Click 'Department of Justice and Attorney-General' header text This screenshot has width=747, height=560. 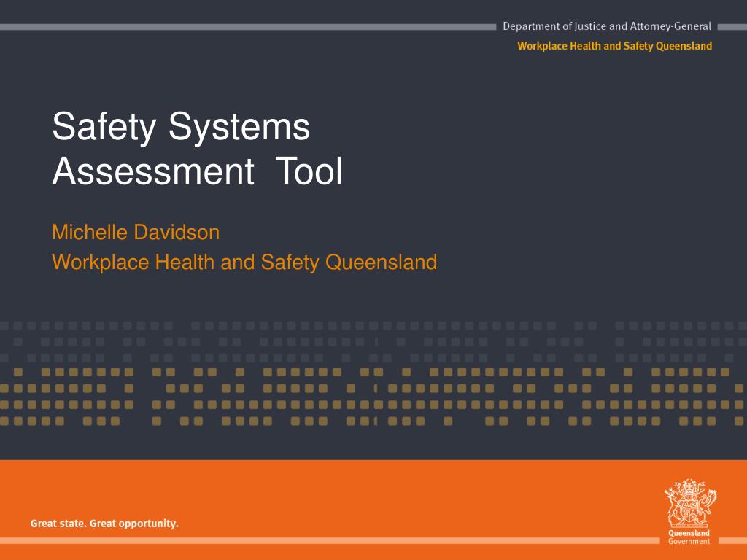click(607, 27)
